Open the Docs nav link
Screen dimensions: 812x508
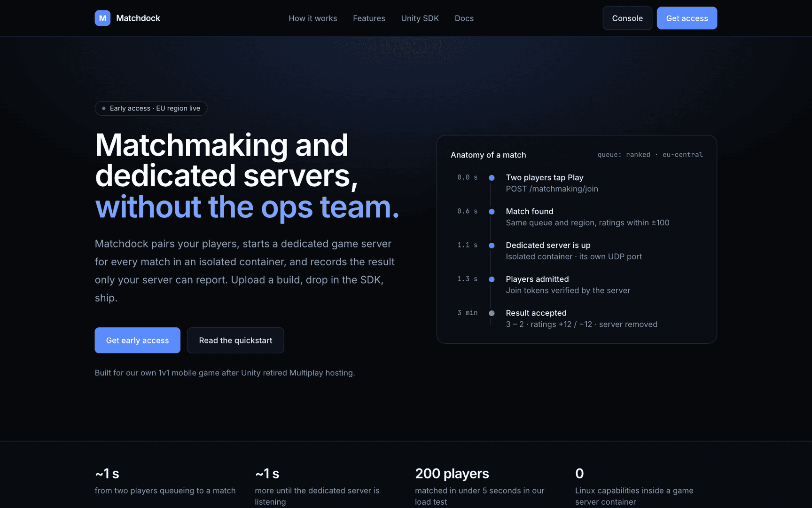(x=464, y=18)
